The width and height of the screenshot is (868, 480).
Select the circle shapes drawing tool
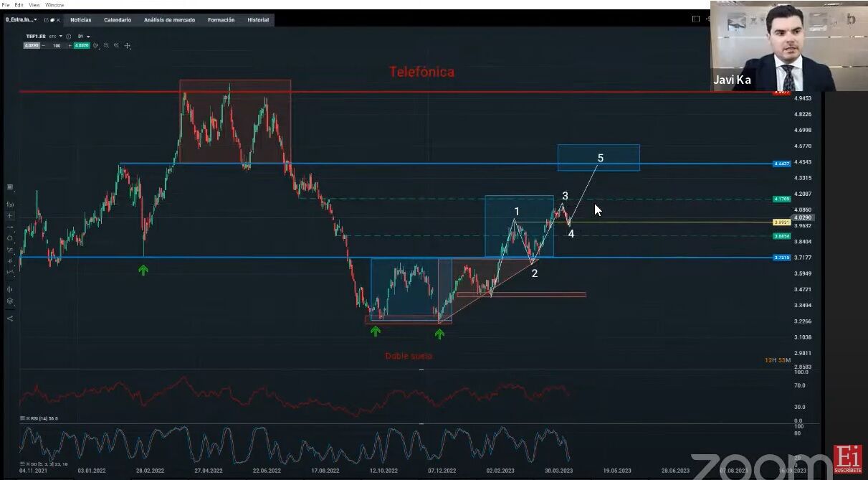coord(10,237)
